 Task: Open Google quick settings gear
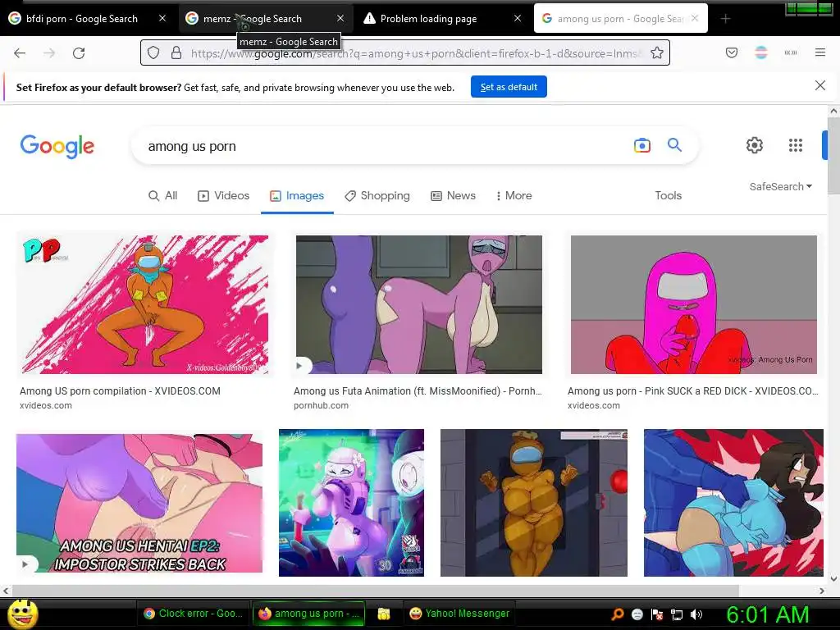[x=755, y=145]
